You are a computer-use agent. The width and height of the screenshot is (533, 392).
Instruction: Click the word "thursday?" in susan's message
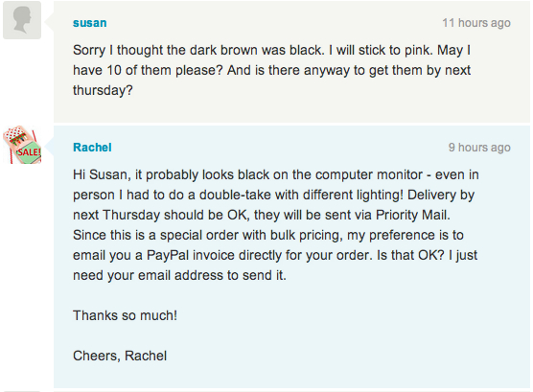[103, 90]
